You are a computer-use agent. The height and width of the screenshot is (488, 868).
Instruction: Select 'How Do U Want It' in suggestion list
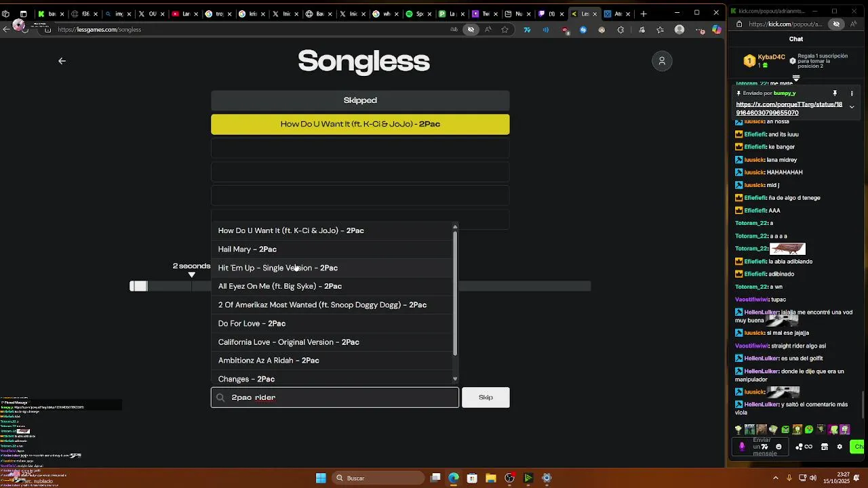pos(332,230)
